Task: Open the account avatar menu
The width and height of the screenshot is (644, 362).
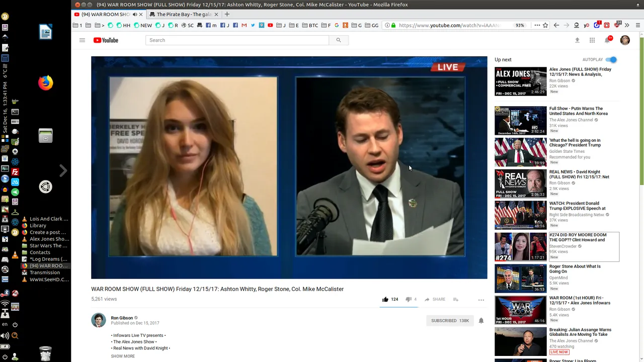Action: click(625, 40)
